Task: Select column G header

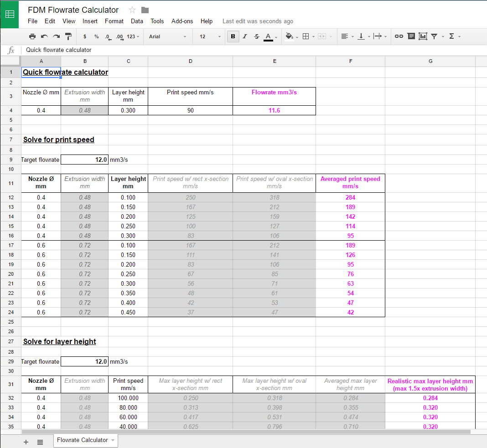Action: [x=430, y=61]
